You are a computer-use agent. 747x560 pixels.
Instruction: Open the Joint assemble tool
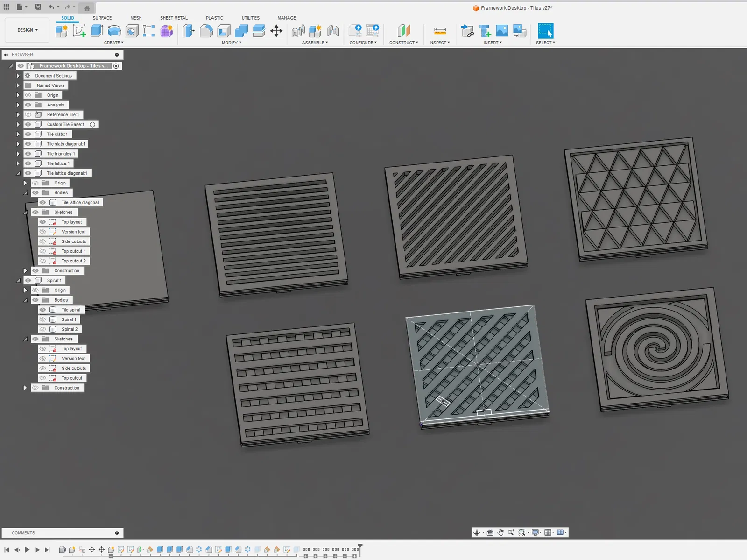(298, 31)
